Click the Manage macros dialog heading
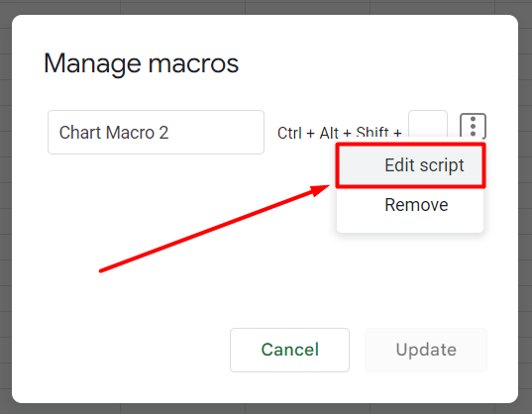532x414 pixels. click(x=141, y=64)
